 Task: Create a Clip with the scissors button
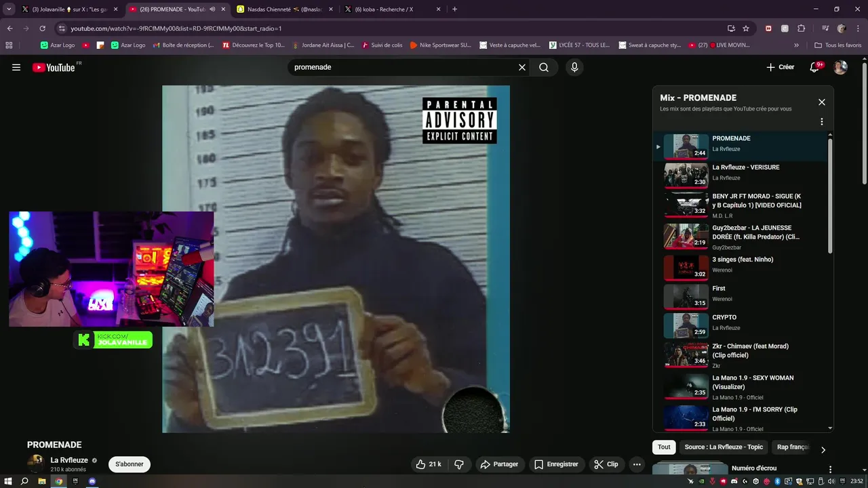[x=606, y=464]
